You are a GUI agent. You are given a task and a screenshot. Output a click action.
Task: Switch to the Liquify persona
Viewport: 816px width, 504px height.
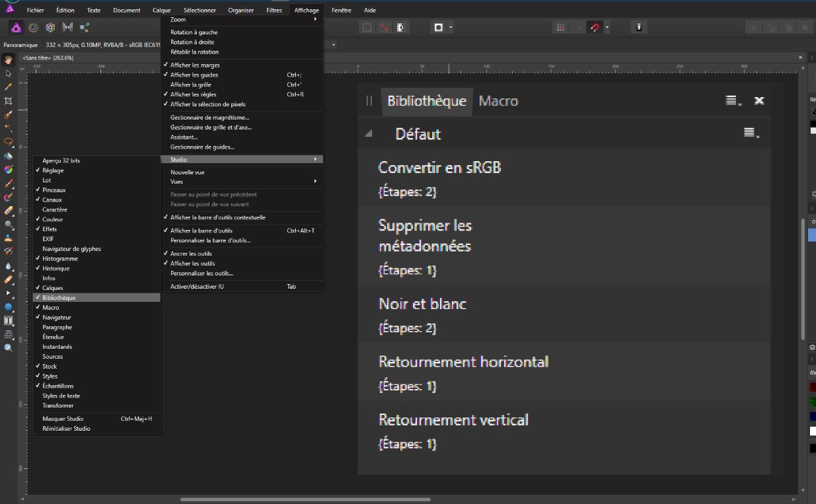pyautogui.click(x=33, y=27)
